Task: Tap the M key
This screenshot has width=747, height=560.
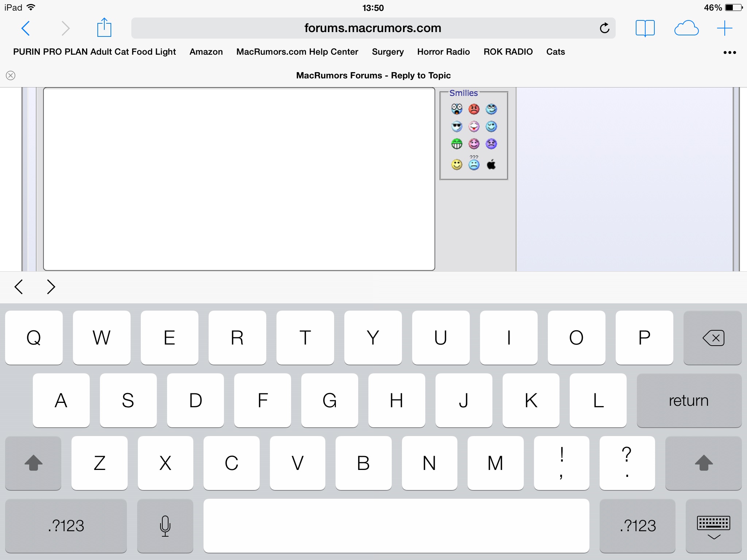Action: coord(496,463)
